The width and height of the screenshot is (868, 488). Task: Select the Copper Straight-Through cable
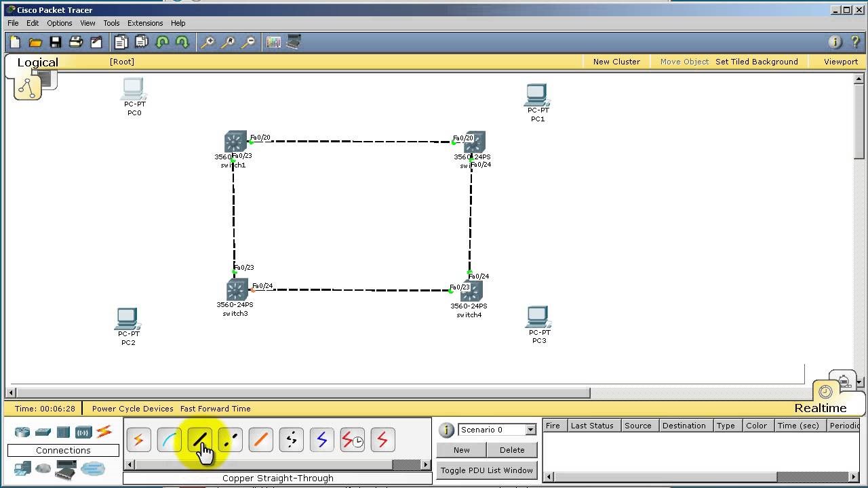click(x=199, y=440)
